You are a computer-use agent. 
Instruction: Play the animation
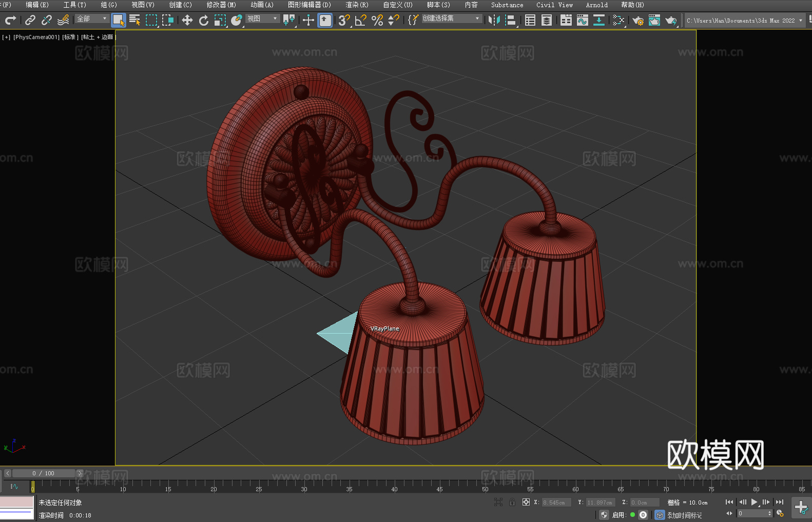(754, 502)
